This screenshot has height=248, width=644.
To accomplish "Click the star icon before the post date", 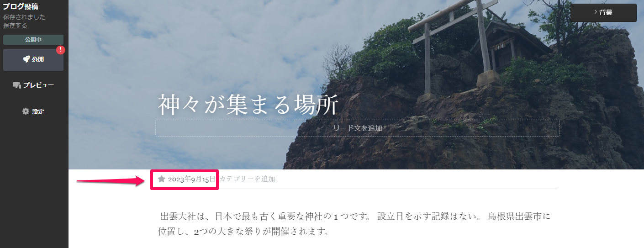I will point(161,179).
